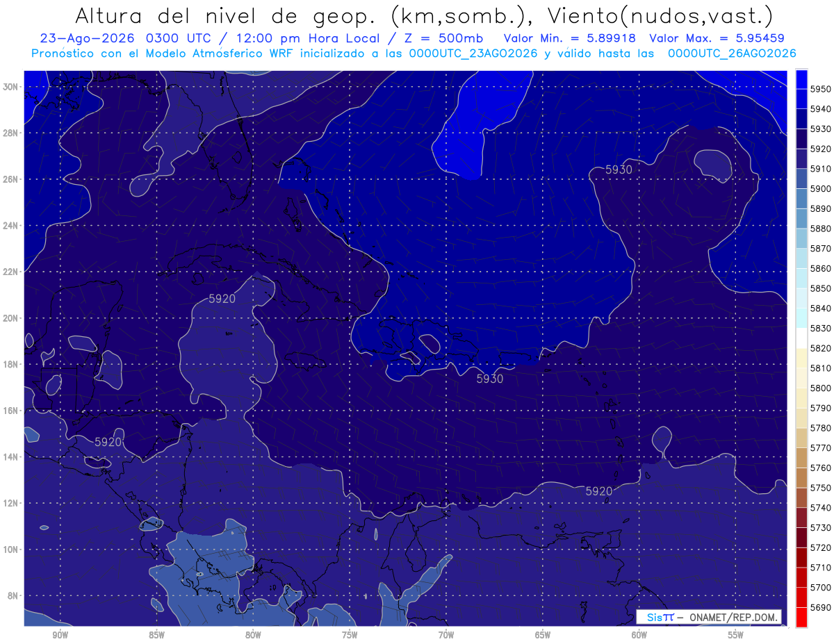This screenshot has height=644, width=834.
Task: Click the 5950 colorbar tick label
Action: coord(821,89)
